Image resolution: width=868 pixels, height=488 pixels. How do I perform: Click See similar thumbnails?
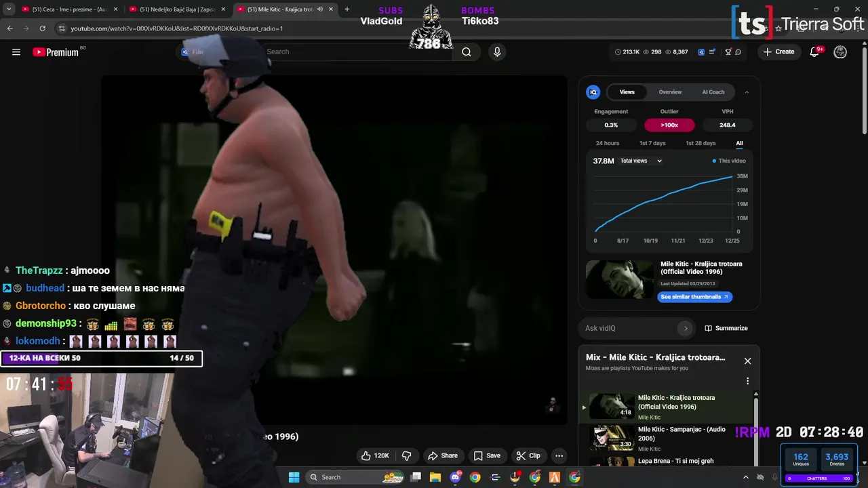pos(694,297)
